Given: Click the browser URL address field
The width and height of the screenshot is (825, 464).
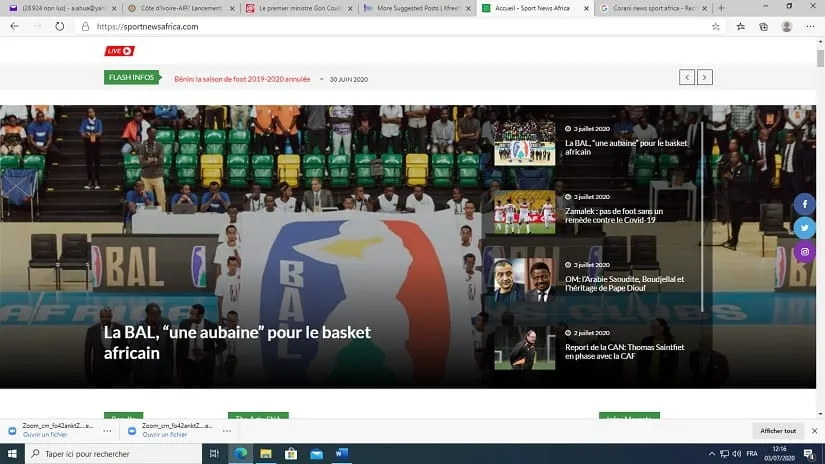Looking at the screenshot, I should pyautogui.click(x=400, y=26).
